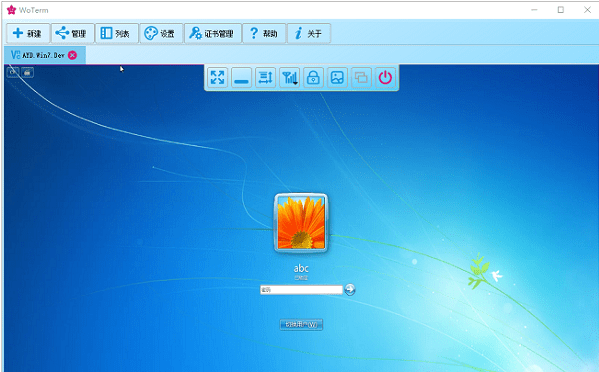The image size is (599, 372).
Task: Close the AYD.Win7.Dev tab with pink X
Action: click(72, 55)
